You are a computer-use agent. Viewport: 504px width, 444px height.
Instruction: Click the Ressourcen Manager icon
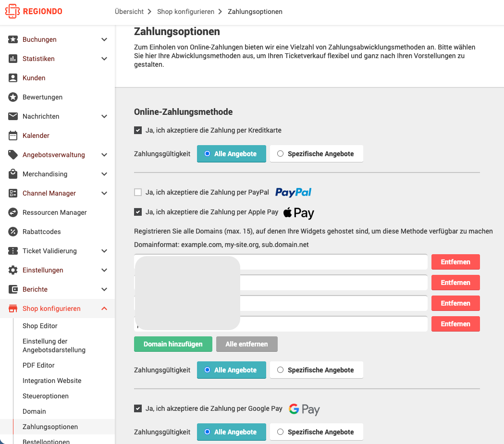click(13, 212)
